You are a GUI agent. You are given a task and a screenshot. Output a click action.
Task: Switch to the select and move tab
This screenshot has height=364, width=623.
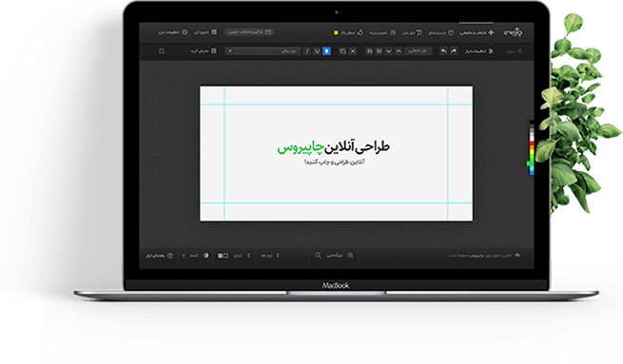[x=477, y=32]
